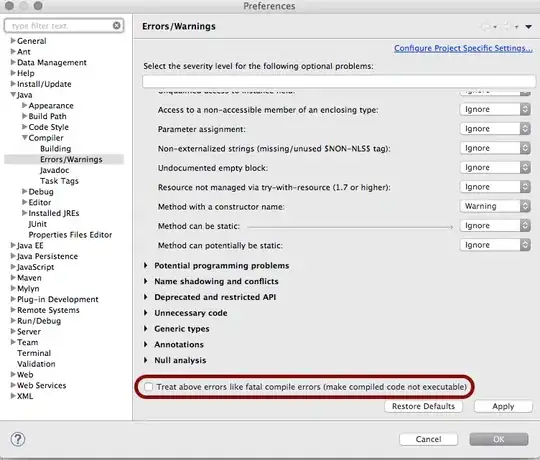540x460 pixels.
Task: Collapse the Compiler tree node arrow
Action: point(24,137)
